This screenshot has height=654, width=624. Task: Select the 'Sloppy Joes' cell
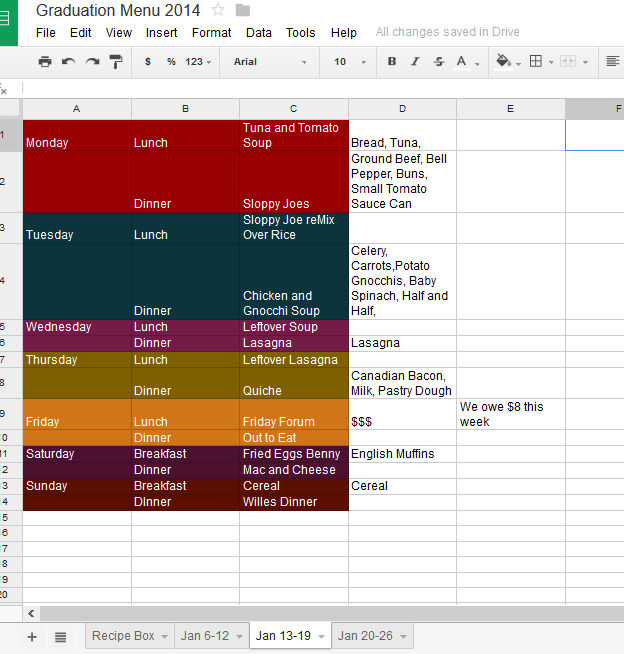tap(294, 182)
